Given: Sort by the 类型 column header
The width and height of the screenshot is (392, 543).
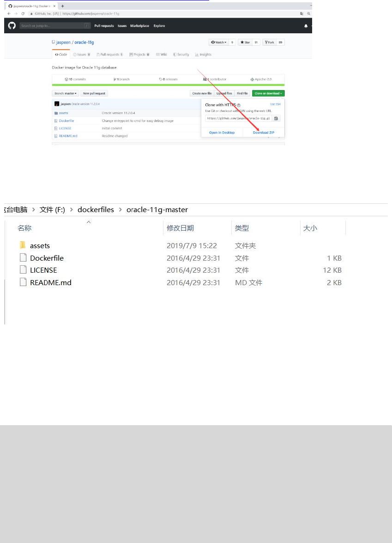Looking at the screenshot, I should click(x=242, y=228).
